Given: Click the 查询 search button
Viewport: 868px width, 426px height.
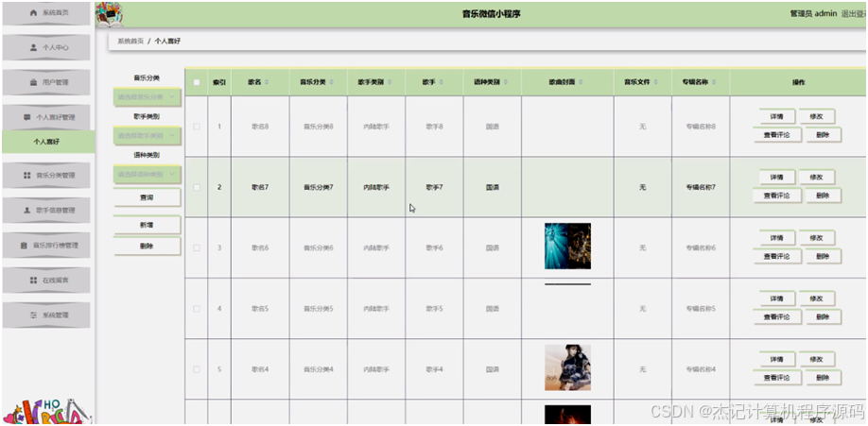Looking at the screenshot, I should 147,197.
